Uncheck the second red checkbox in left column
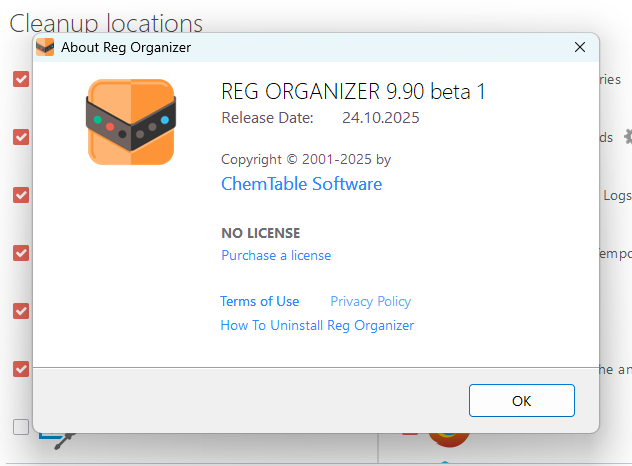The width and height of the screenshot is (632, 466). [x=21, y=137]
